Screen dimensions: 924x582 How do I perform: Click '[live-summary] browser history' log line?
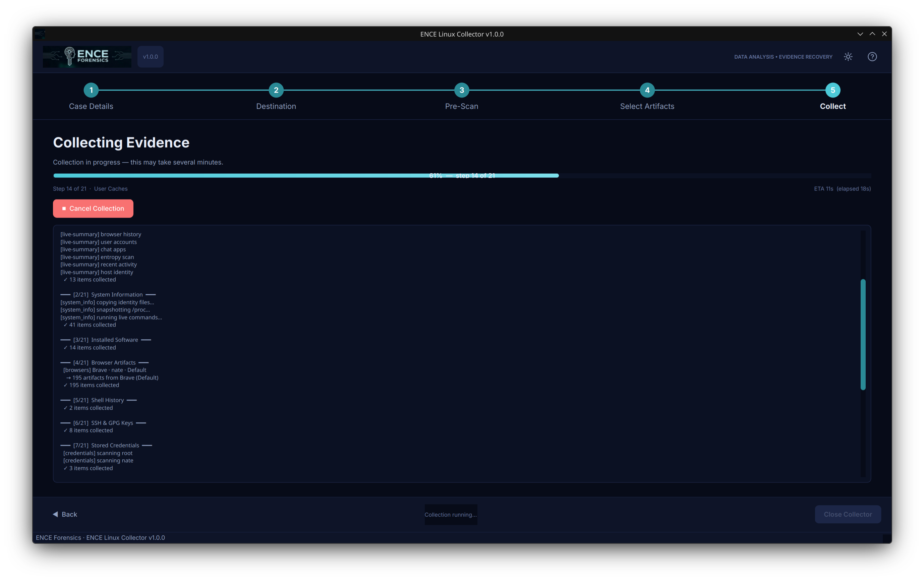(x=101, y=234)
